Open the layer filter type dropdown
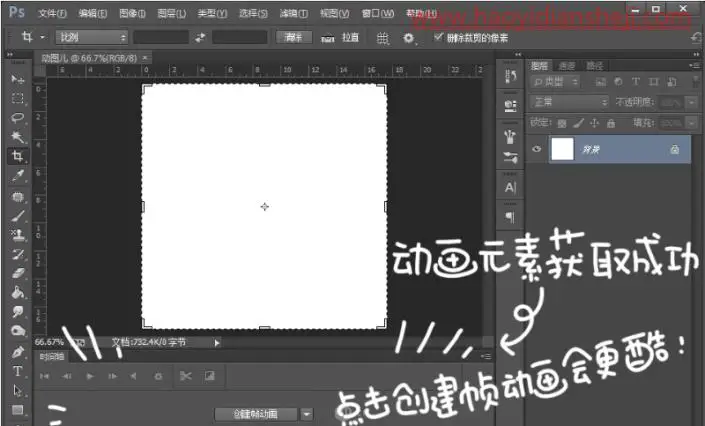The width and height of the screenshot is (705, 426). coord(555,82)
